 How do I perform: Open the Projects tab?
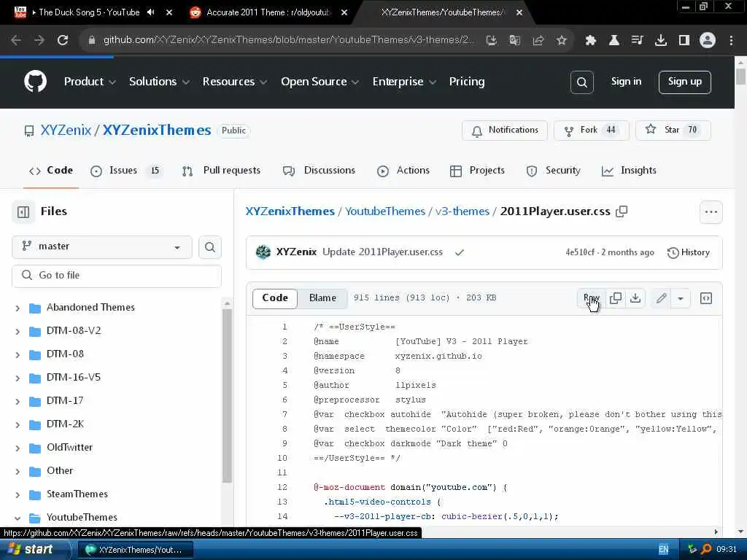point(477,171)
